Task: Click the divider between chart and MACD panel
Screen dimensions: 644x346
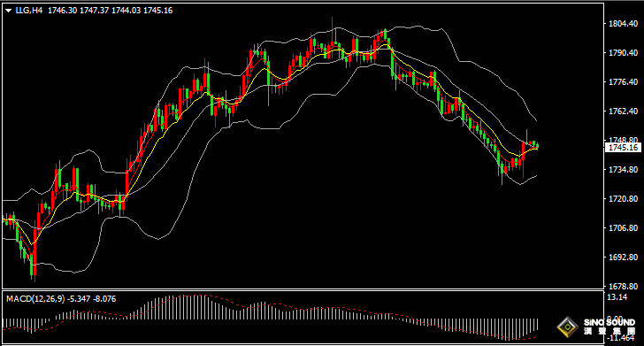Action: tap(303, 289)
